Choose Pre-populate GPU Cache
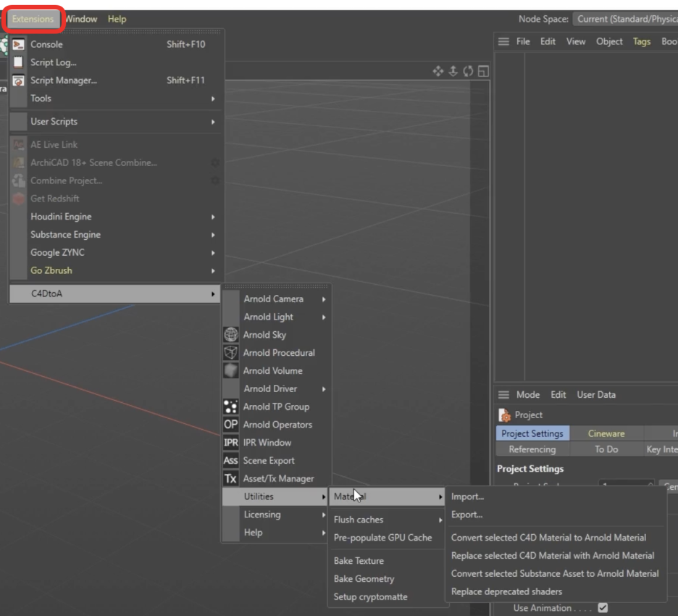The image size is (678, 616). [388, 538]
